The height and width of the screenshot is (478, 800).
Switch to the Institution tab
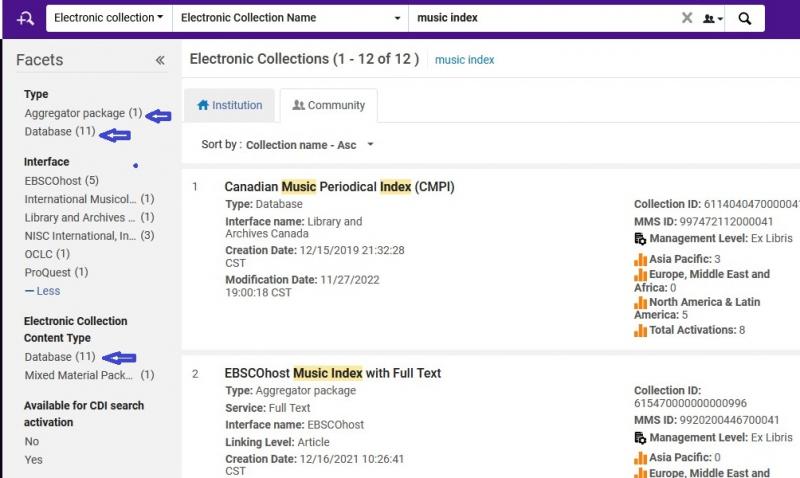(229, 105)
